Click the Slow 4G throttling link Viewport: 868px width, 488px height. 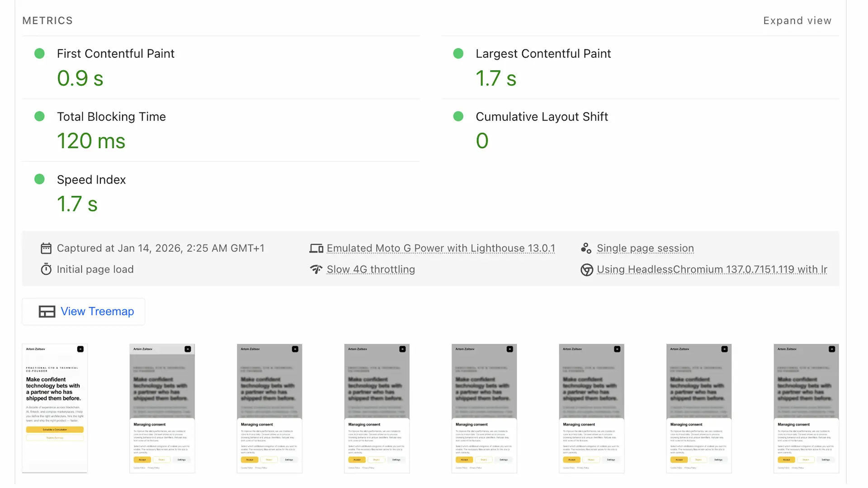[x=371, y=269]
